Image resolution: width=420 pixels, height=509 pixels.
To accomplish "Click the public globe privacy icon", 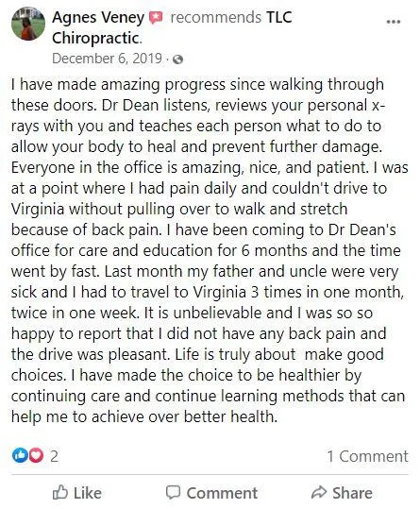I will [x=178, y=59].
